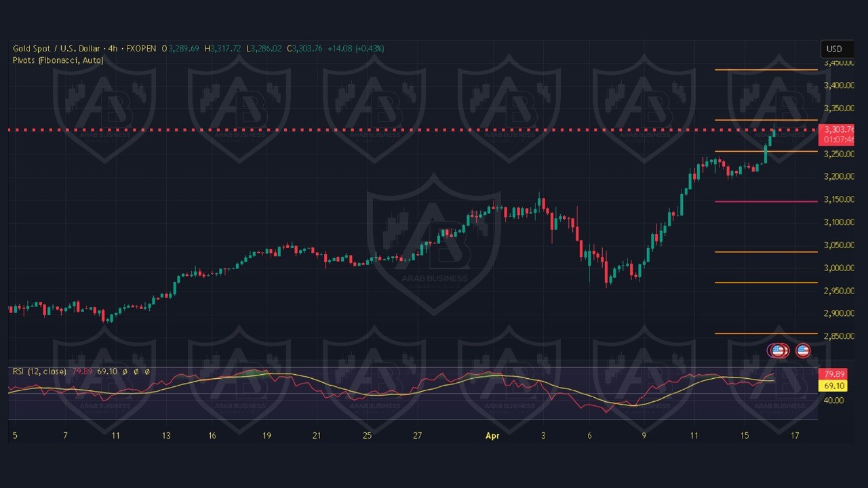
Task: Click the 2,900.00 price scale label
Action: click(837, 313)
